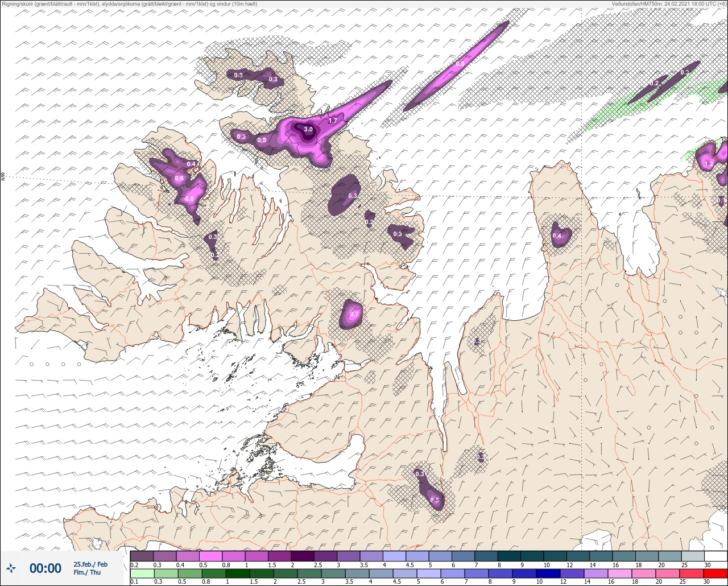
Task: Click the 0.6 precipitation value on map
Action: 179,178
